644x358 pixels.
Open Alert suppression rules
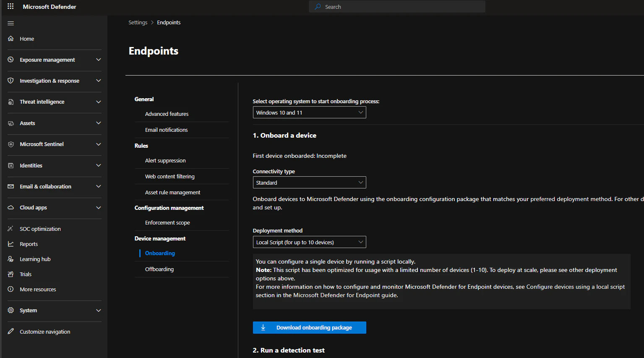(165, 160)
